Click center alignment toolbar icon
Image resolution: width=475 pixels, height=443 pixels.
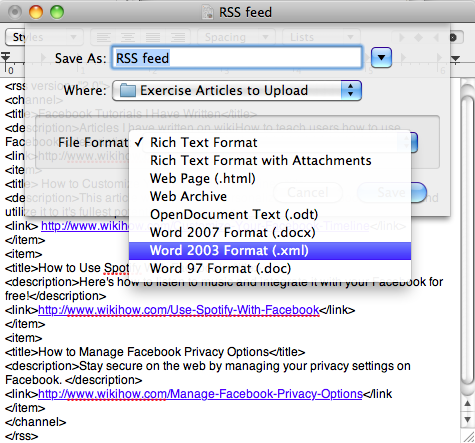[x=128, y=37]
